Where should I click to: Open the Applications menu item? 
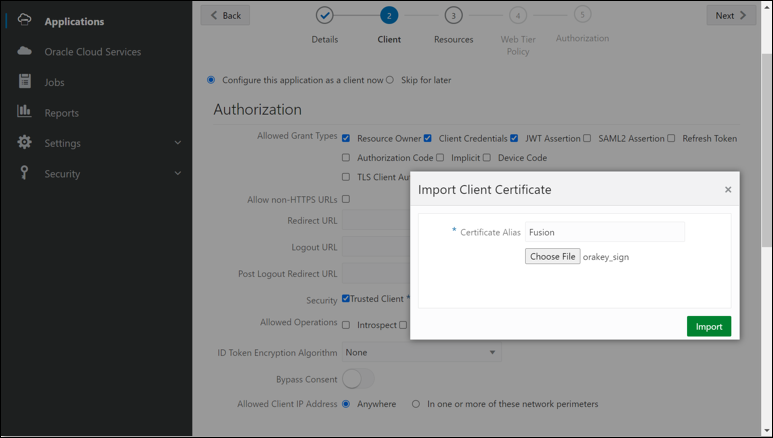coord(74,22)
